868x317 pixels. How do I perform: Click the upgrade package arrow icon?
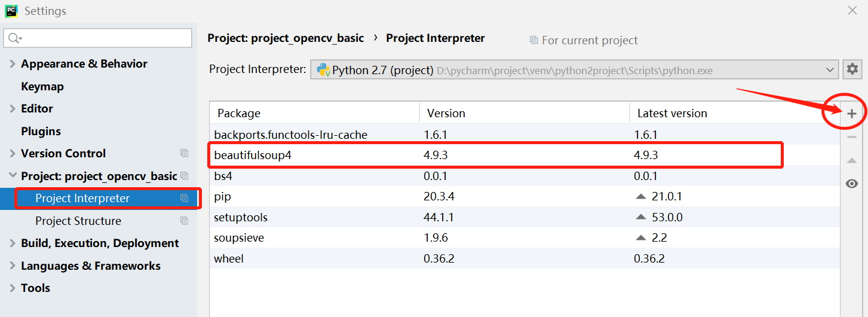[x=852, y=160]
